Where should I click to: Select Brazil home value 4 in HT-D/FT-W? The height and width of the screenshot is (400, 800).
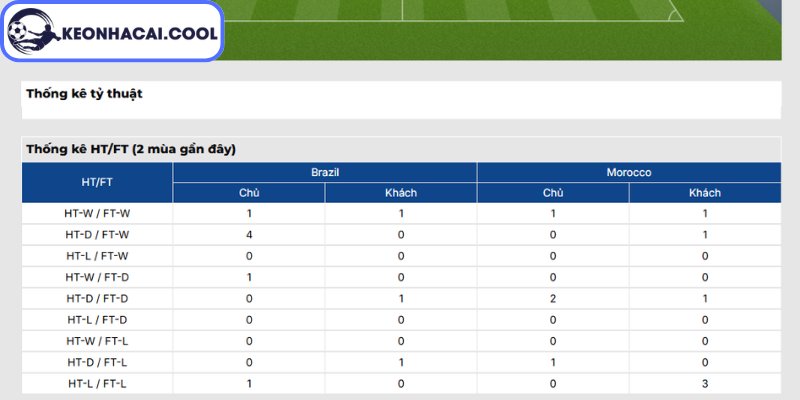[x=249, y=235]
